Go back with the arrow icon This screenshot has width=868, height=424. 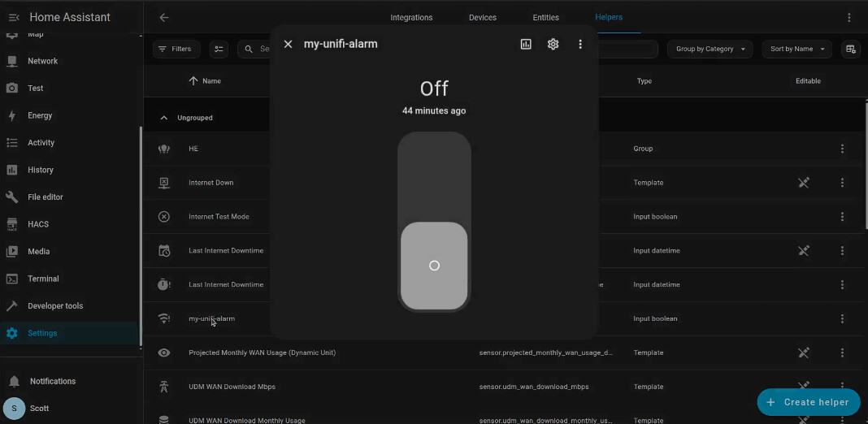164,17
